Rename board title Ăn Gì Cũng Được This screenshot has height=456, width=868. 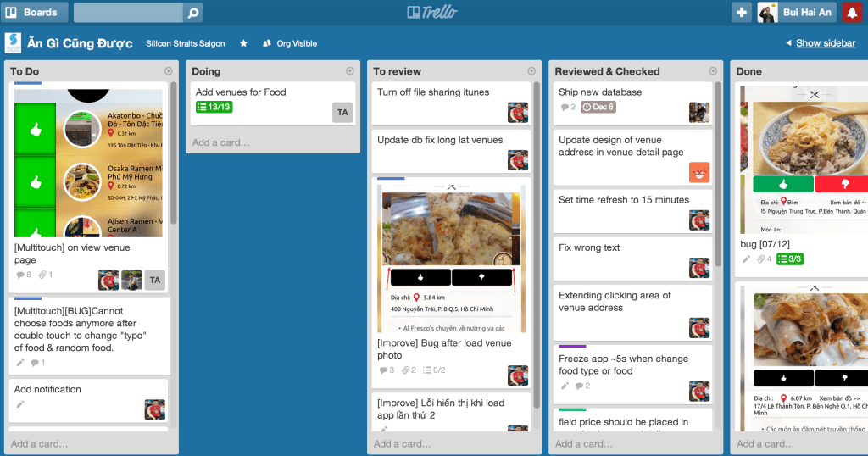[80, 43]
